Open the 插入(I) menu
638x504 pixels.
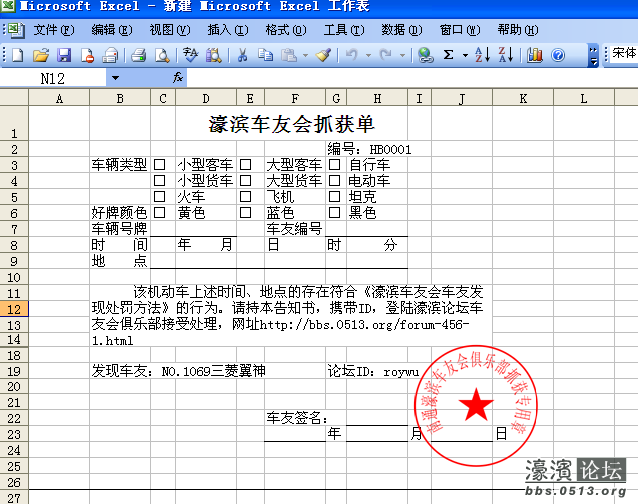tap(228, 30)
